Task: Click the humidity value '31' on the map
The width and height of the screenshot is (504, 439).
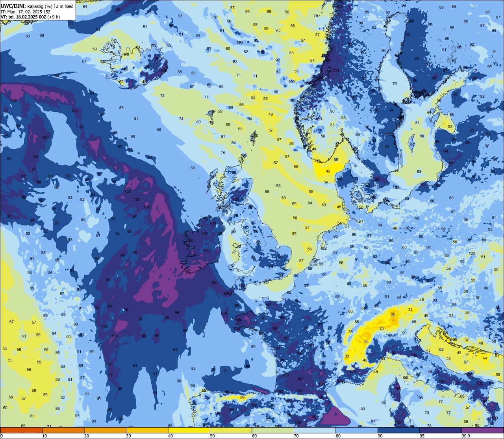Action: pos(410,310)
